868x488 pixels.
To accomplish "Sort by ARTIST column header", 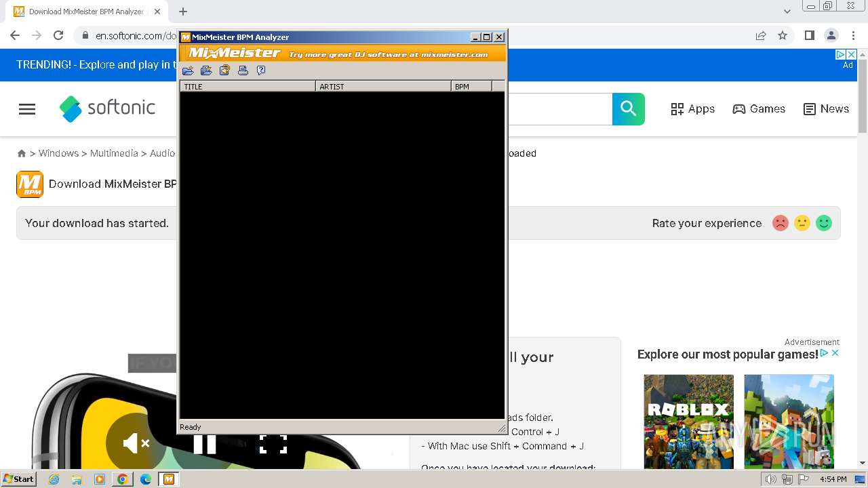I will coord(383,86).
